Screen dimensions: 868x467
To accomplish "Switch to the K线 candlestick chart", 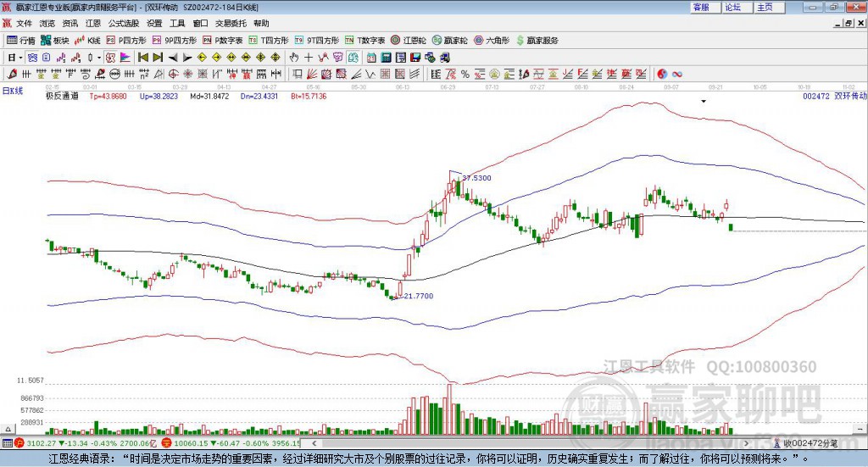I will (x=87, y=41).
